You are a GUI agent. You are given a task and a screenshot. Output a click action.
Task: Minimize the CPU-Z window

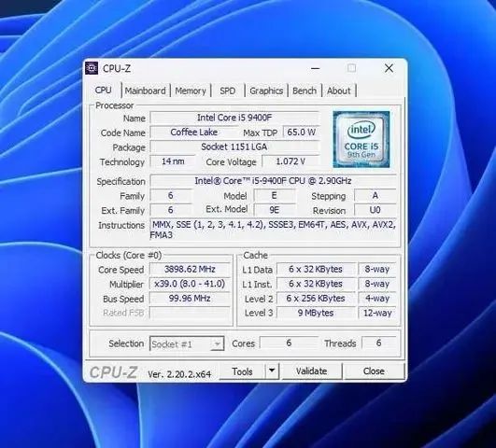pos(315,68)
